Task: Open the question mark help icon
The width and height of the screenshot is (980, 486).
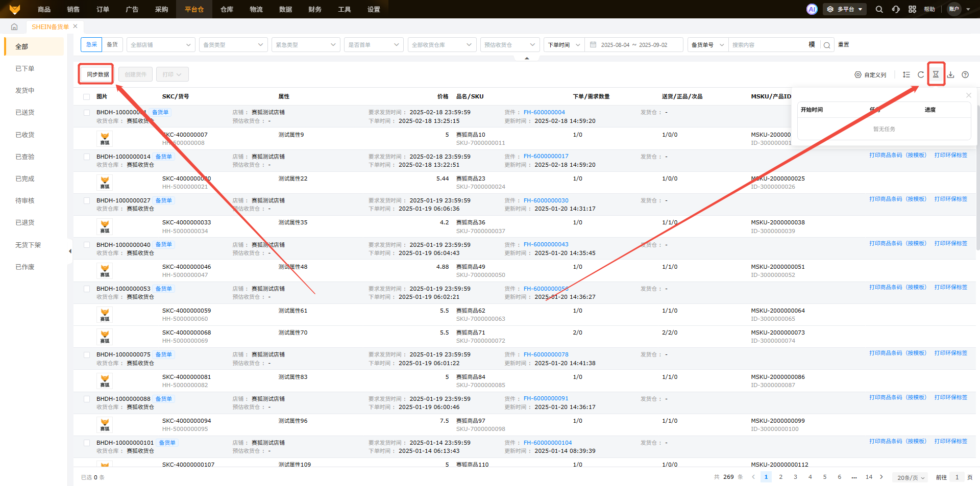Action: click(965, 74)
